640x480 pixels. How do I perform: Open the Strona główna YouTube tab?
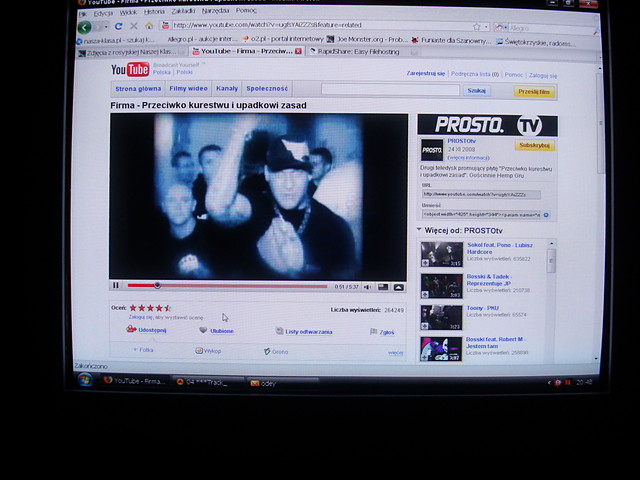(138, 89)
